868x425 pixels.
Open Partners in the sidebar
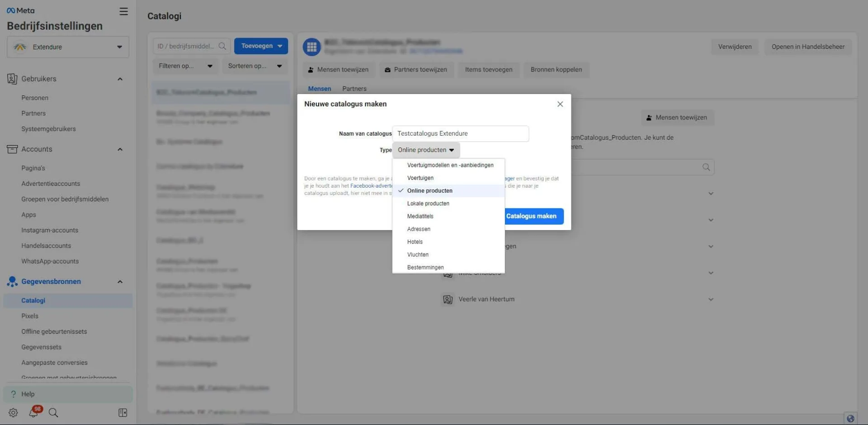(x=33, y=113)
